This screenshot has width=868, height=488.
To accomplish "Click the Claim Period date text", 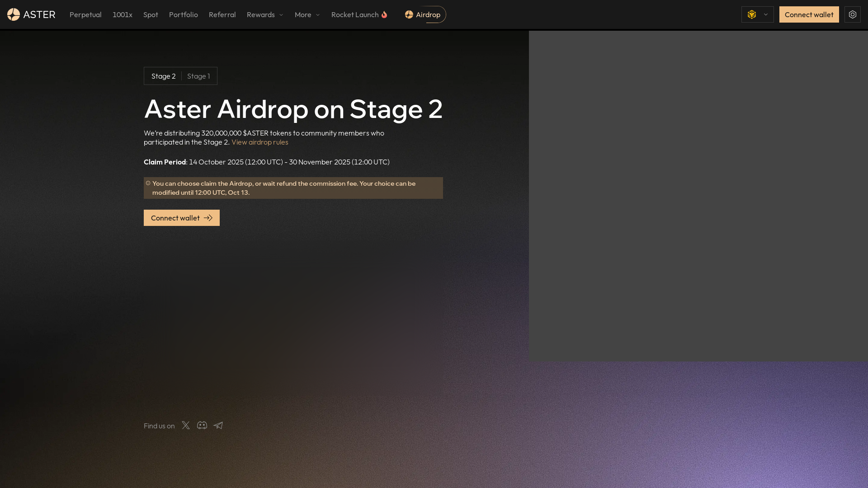I will (x=267, y=162).
